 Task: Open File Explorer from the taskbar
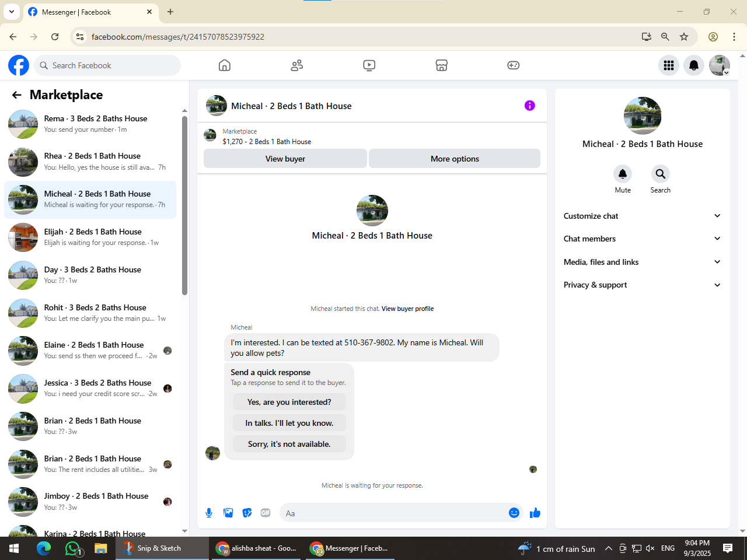101,548
